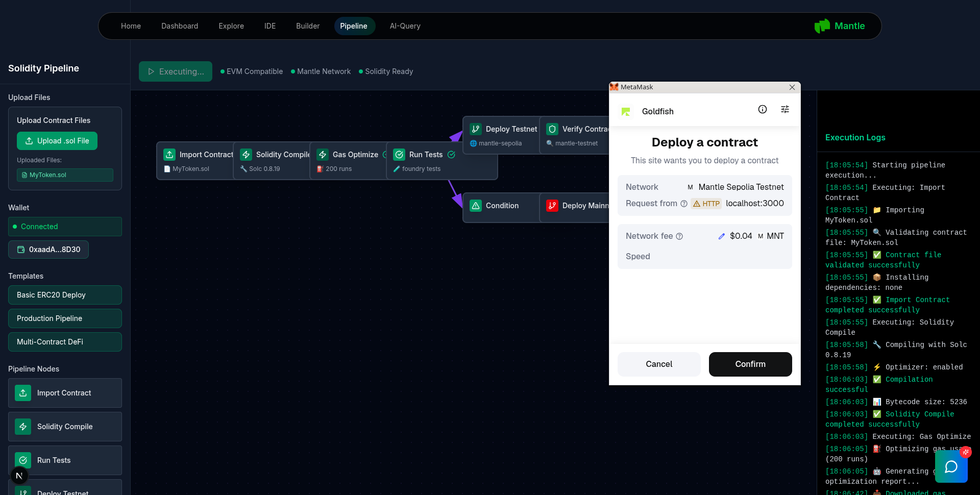
Task: Go to the Builder tab
Action: [x=308, y=26]
